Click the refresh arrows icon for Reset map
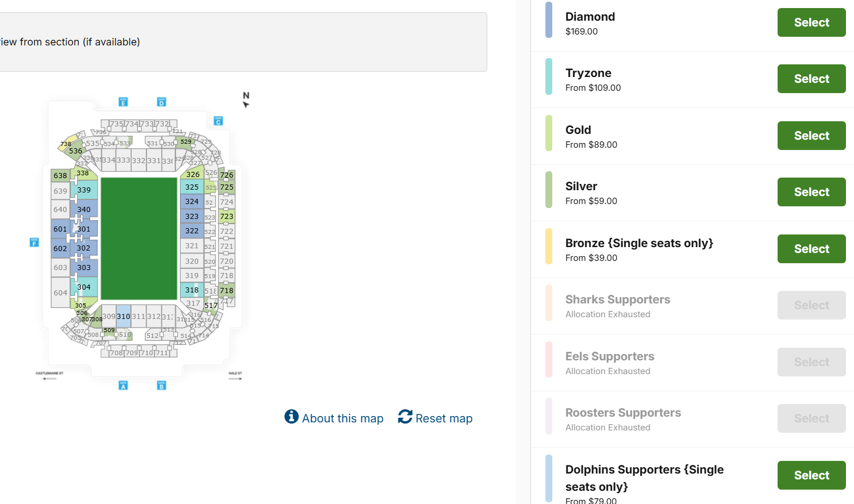The width and height of the screenshot is (854, 504). pyautogui.click(x=405, y=417)
